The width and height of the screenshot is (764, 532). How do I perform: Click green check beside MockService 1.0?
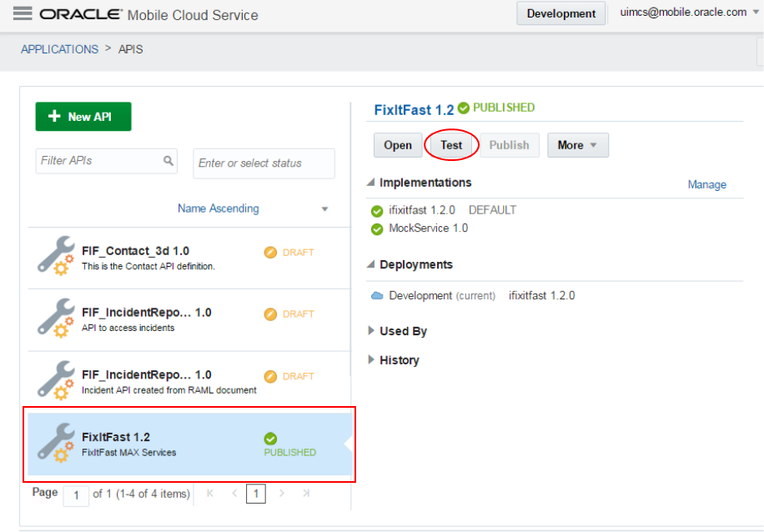point(377,229)
